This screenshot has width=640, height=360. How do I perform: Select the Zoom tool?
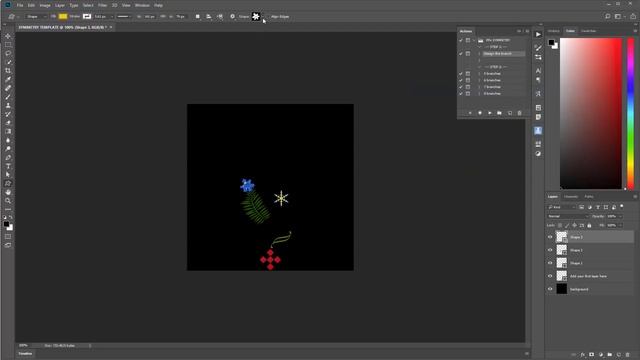click(x=8, y=201)
